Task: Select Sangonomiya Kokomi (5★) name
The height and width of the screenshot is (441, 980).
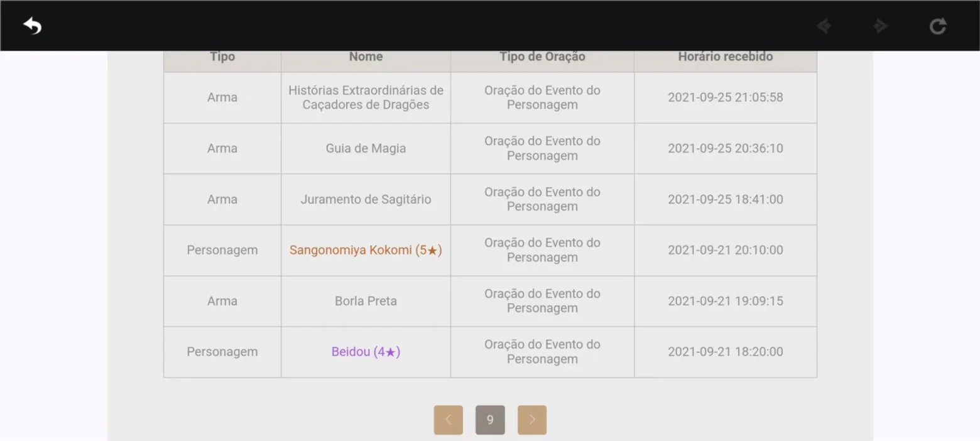Action: 366,250
